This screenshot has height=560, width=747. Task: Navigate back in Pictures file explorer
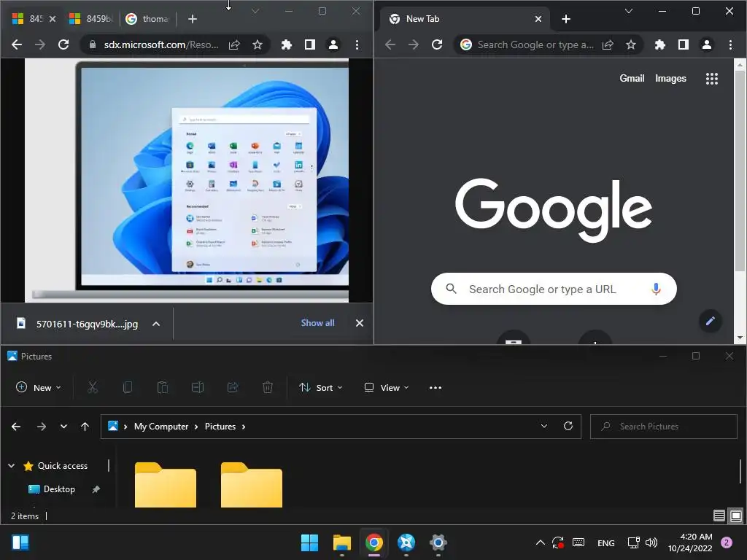(16, 426)
